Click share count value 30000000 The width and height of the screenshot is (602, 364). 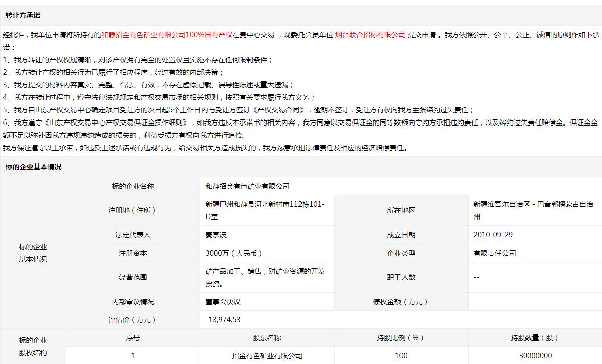(x=535, y=356)
